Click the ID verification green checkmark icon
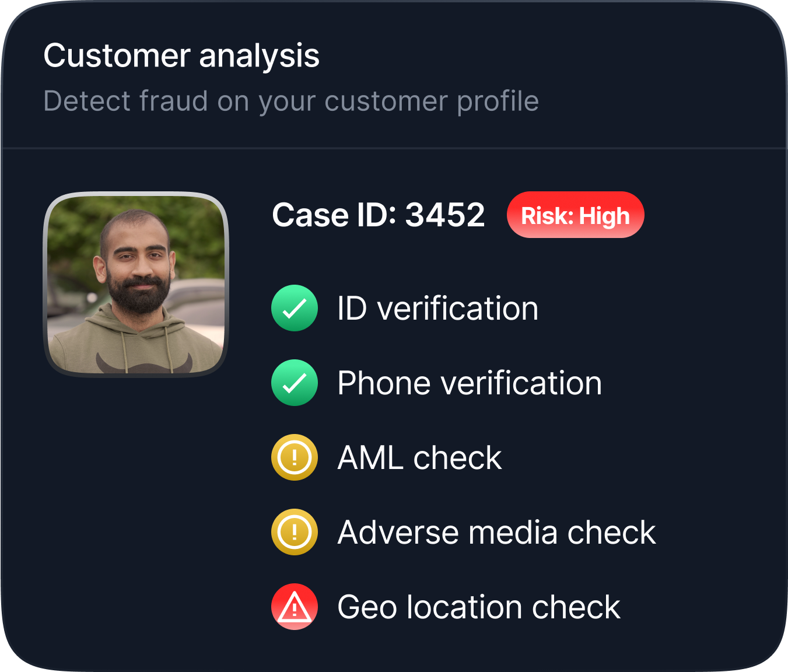 coord(295,307)
